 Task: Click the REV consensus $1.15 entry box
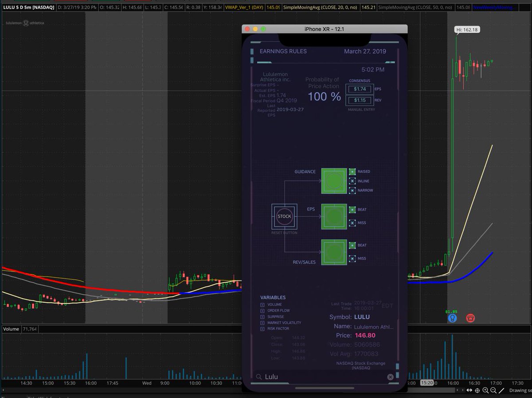coord(360,100)
